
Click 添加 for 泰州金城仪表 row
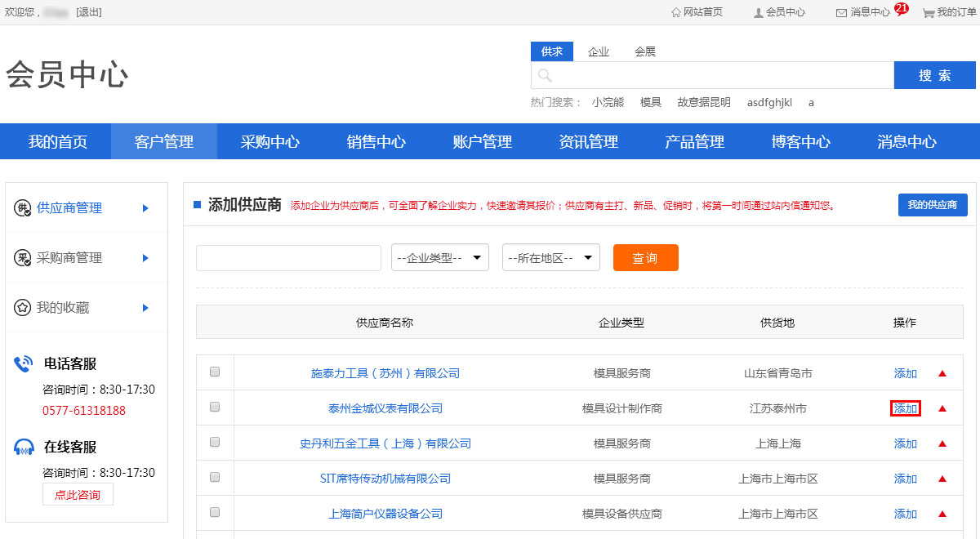point(906,408)
